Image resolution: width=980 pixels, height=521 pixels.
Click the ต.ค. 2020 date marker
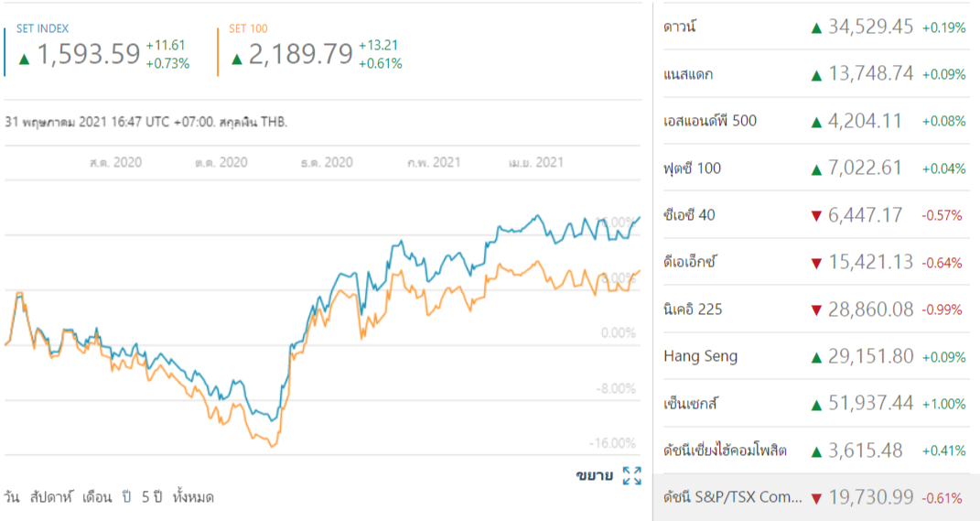click(x=221, y=163)
